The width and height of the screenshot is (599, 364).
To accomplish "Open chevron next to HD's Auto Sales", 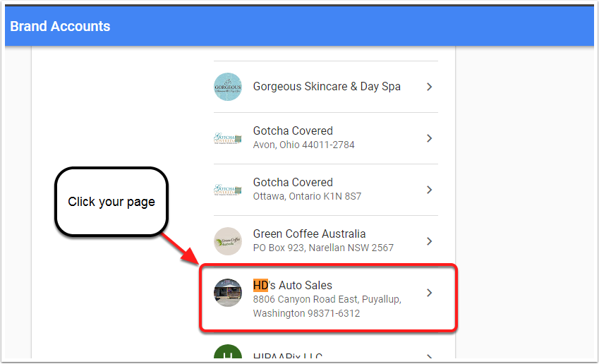I will tap(430, 293).
